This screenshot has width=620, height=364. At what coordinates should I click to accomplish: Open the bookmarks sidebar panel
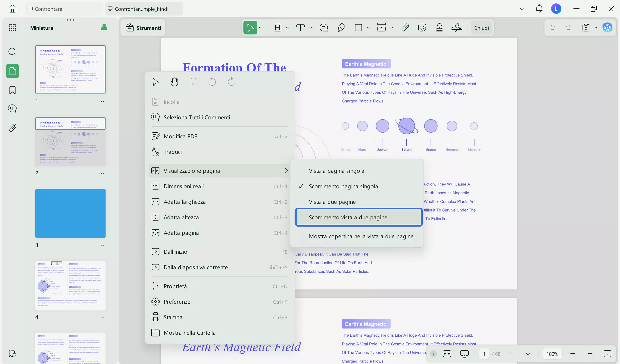coord(12,90)
